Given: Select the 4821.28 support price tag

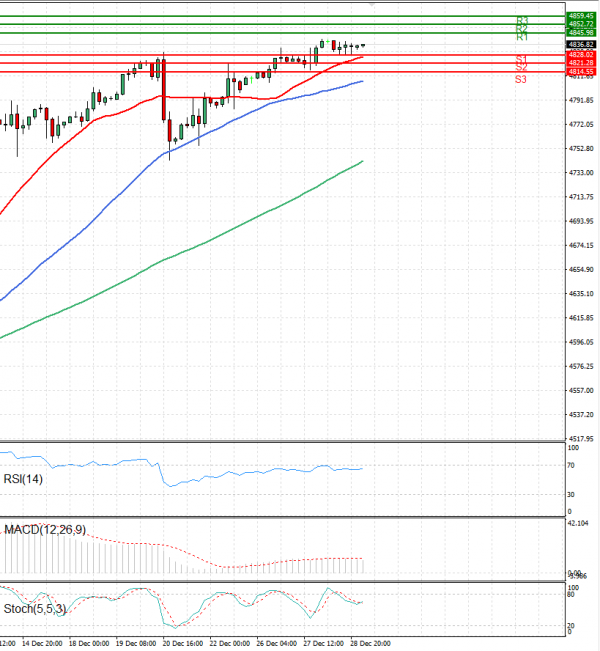Looking at the screenshot, I should pyautogui.click(x=581, y=63).
